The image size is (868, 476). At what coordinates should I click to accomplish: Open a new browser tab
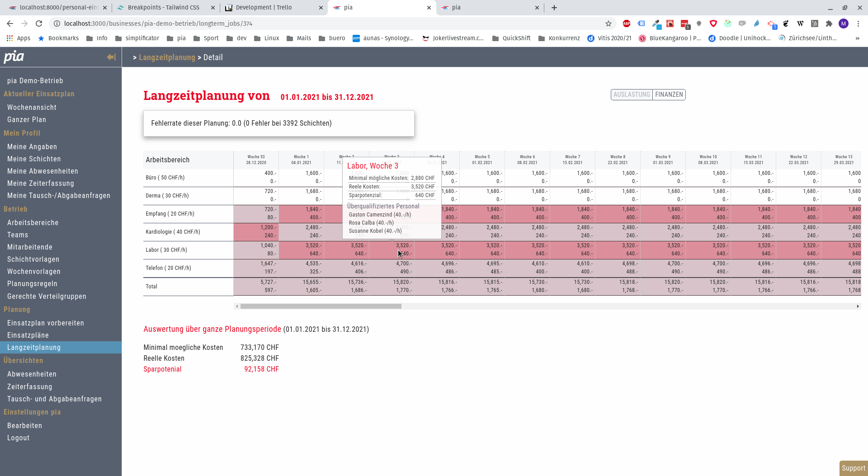click(x=554, y=8)
